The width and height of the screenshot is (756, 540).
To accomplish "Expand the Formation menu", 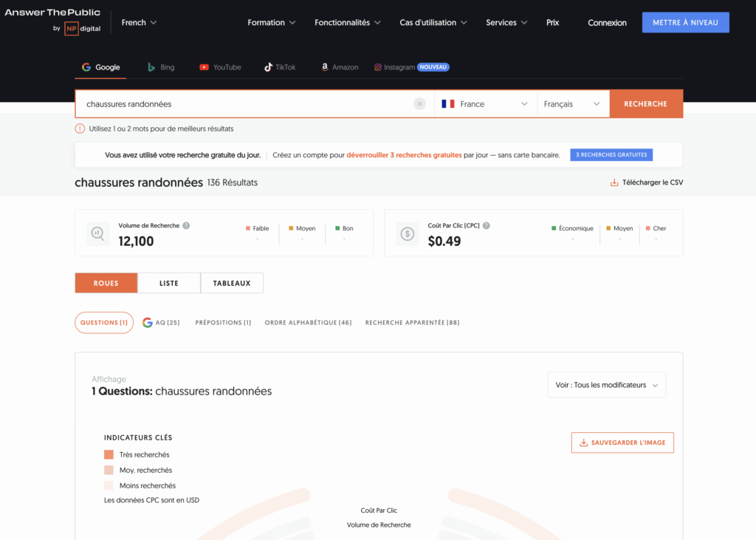I will point(272,23).
